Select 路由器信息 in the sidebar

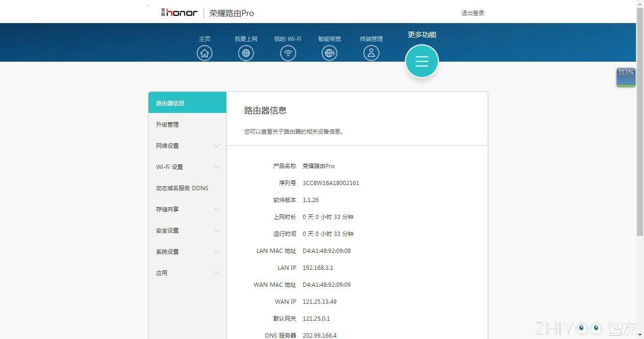click(x=187, y=103)
